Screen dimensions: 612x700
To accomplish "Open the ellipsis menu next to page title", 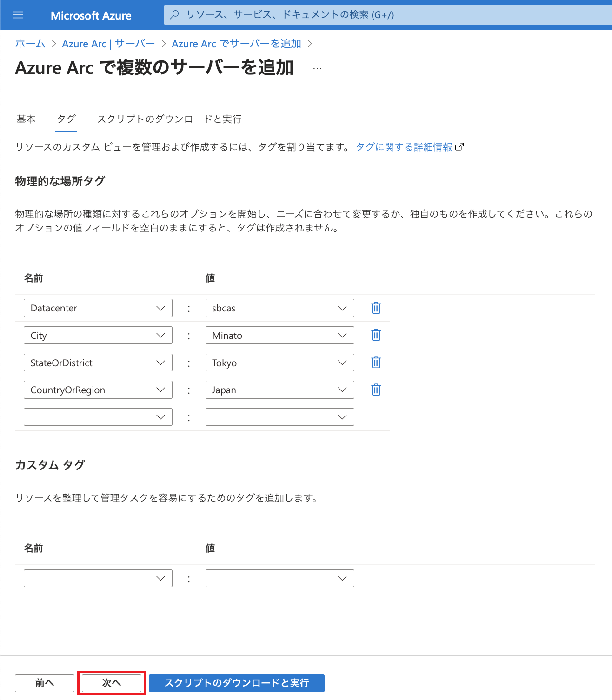I will 318,68.
